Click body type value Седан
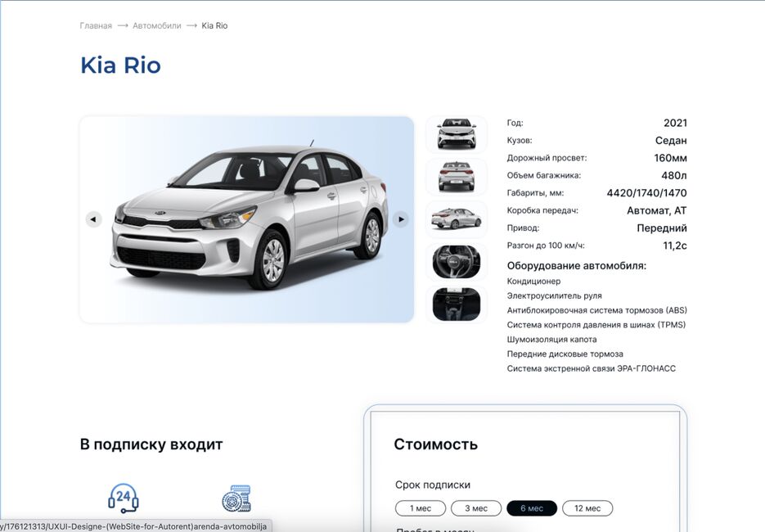765x532 pixels. [671, 141]
